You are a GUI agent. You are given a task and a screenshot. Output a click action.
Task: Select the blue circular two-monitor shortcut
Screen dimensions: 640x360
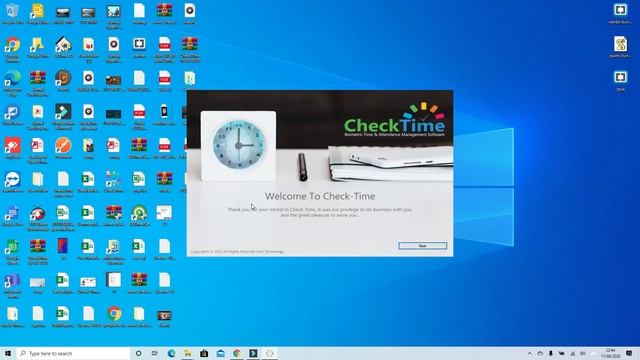tap(12, 112)
